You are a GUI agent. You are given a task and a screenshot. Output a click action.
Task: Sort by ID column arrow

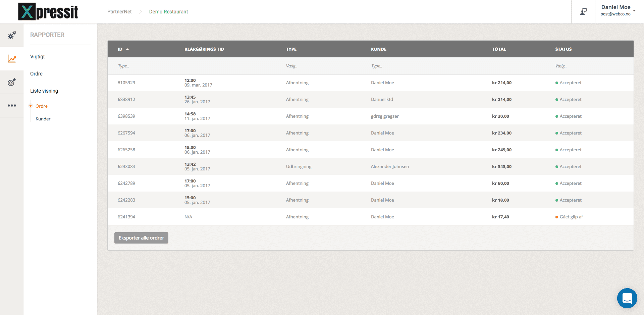tap(127, 49)
